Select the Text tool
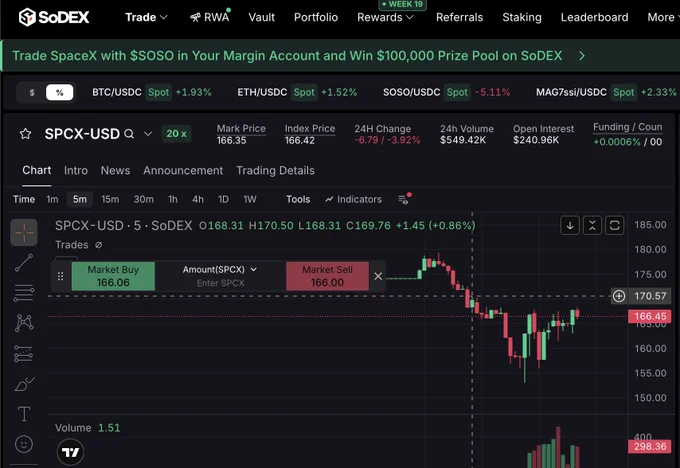The width and height of the screenshot is (680, 468). (24, 414)
